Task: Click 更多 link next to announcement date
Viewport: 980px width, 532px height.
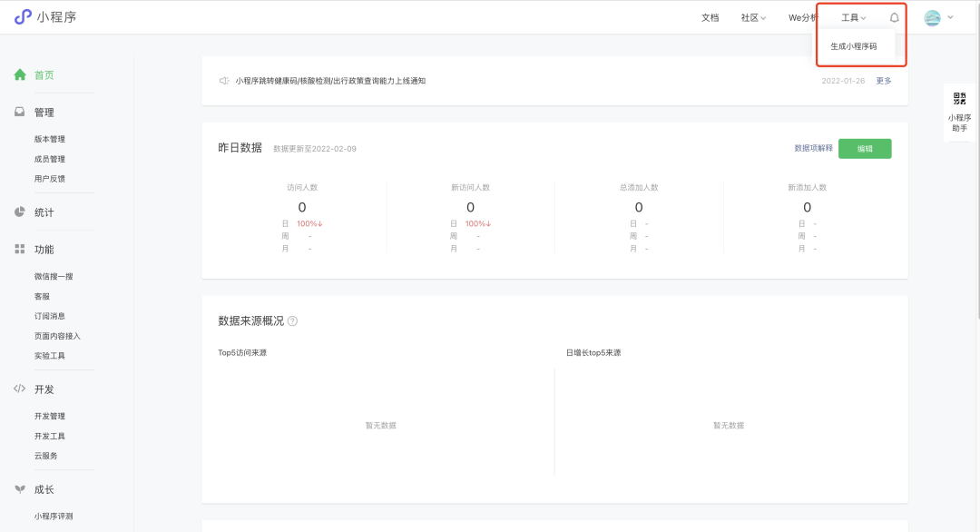Action: click(x=883, y=81)
